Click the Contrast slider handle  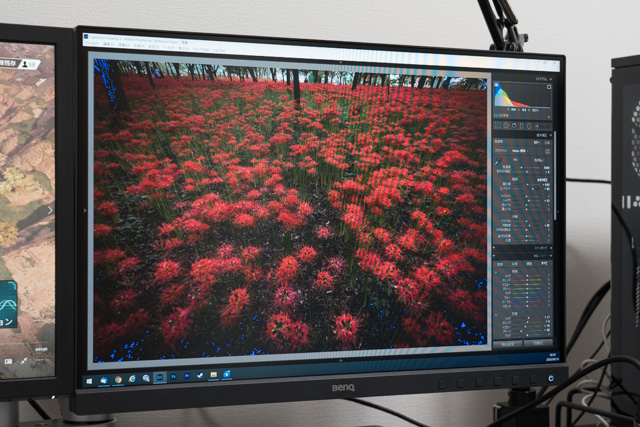533,189
